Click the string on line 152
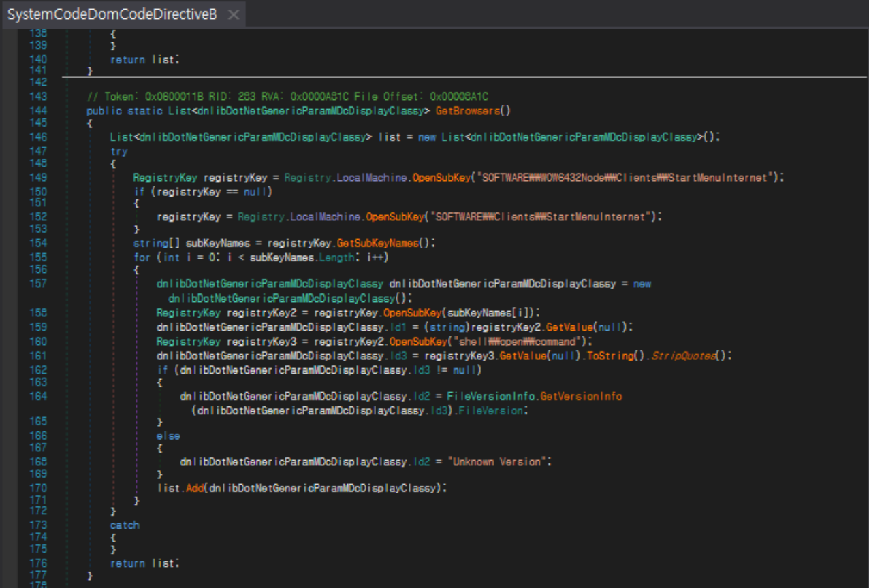This screenshot has width=869, height=588. 541,217
